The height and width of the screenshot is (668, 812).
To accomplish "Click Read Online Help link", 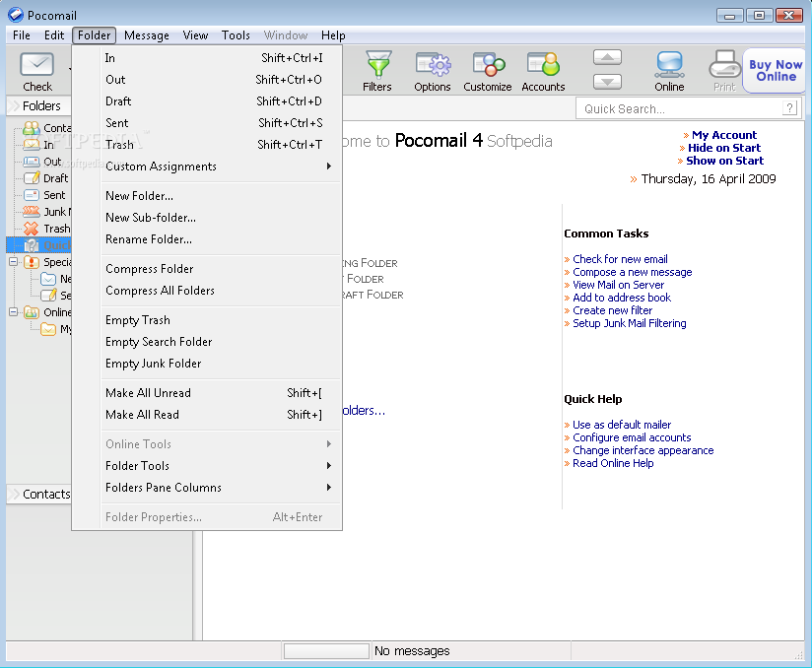I will [613, 463].
